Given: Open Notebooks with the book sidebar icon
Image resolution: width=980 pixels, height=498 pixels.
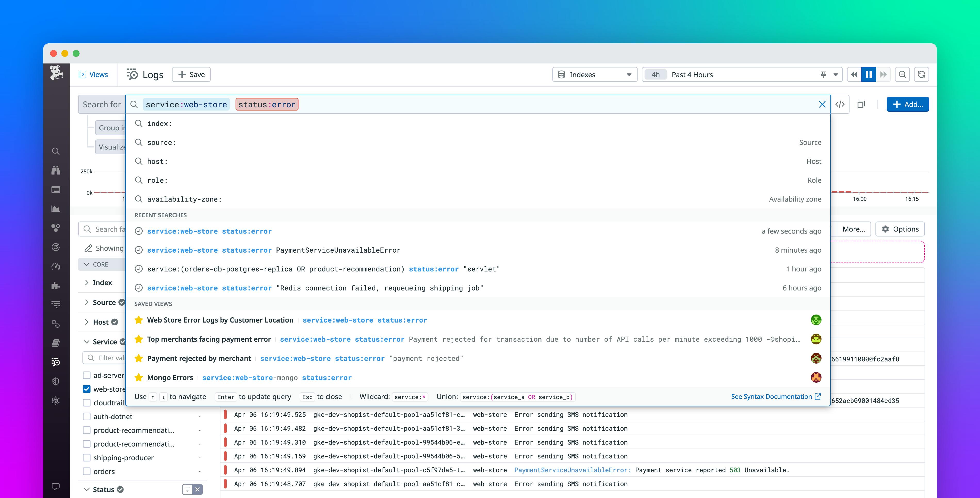Looking at the screenshot, I should pos(55,343).
